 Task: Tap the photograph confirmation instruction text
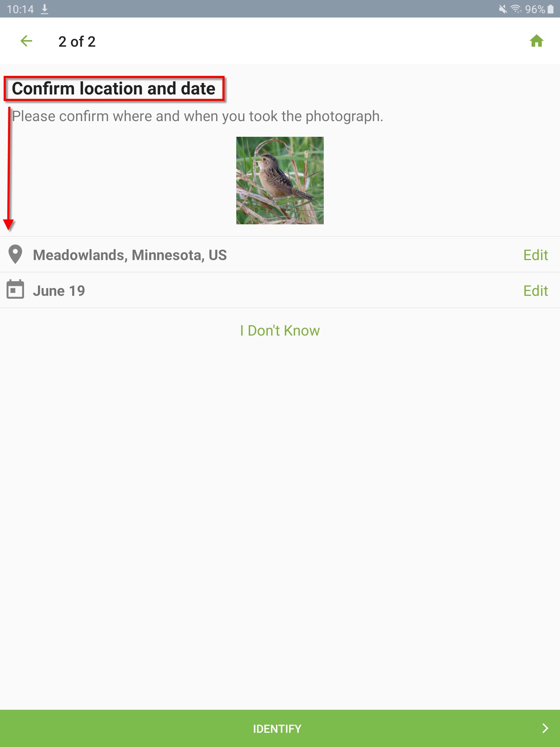198,116
